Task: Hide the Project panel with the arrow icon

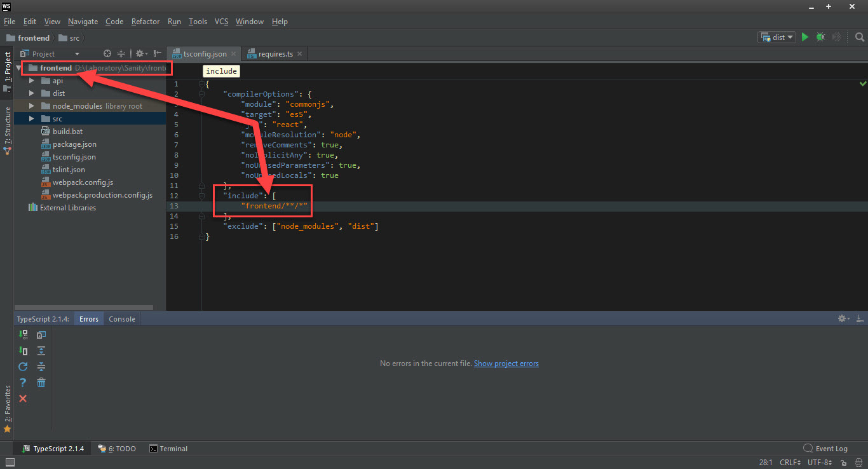Action: [x=158, y=54]
